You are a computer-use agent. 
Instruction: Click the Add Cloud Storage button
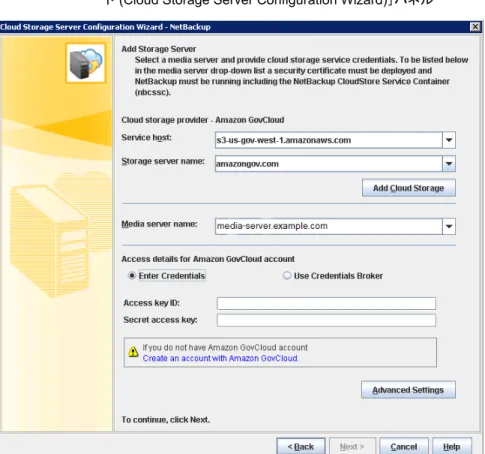pos(409,188)
